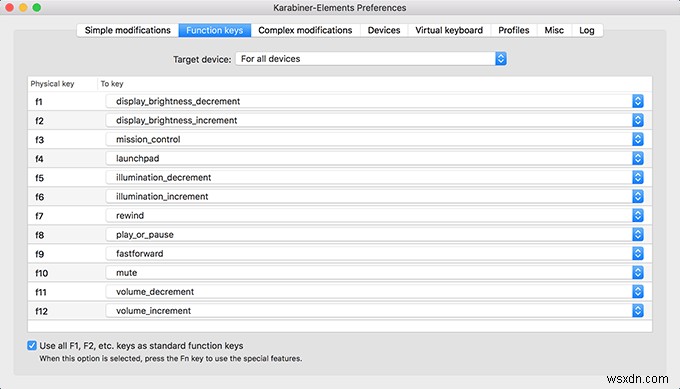Select the f12 physical key label
Image resolution: width=680 pixels, height=389 pixels.
point(42,311)
